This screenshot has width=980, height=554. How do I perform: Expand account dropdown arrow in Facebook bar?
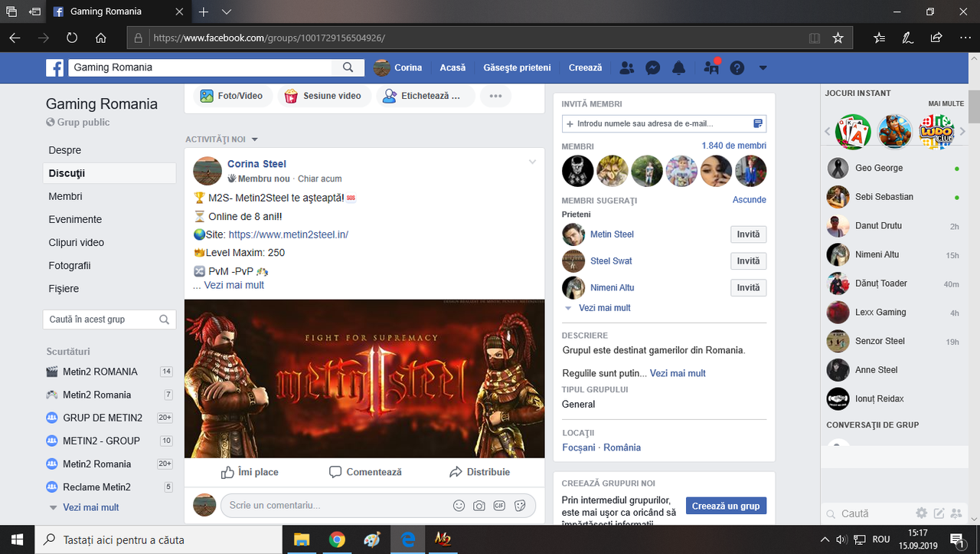click(763, 67)
